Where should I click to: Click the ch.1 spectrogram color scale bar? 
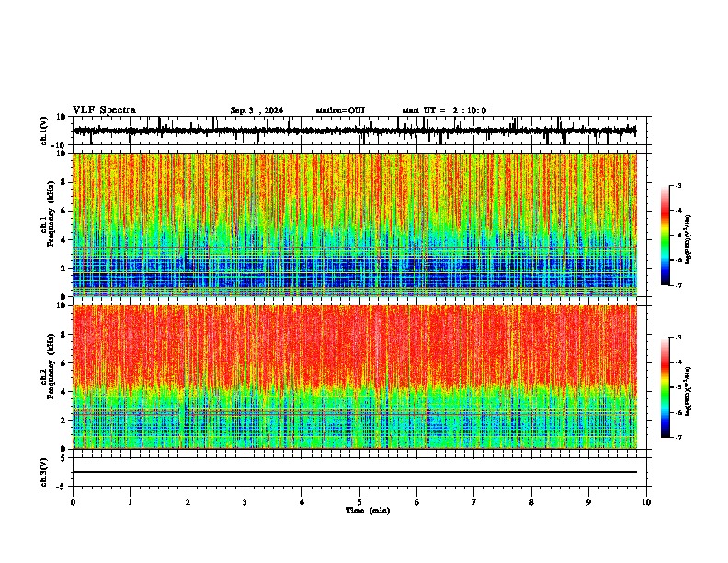pos(665,236)
